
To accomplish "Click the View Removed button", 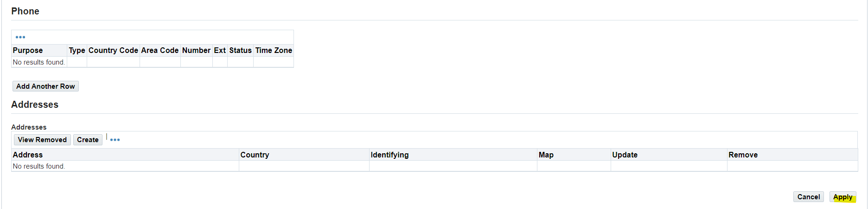I will pos(42,140).
